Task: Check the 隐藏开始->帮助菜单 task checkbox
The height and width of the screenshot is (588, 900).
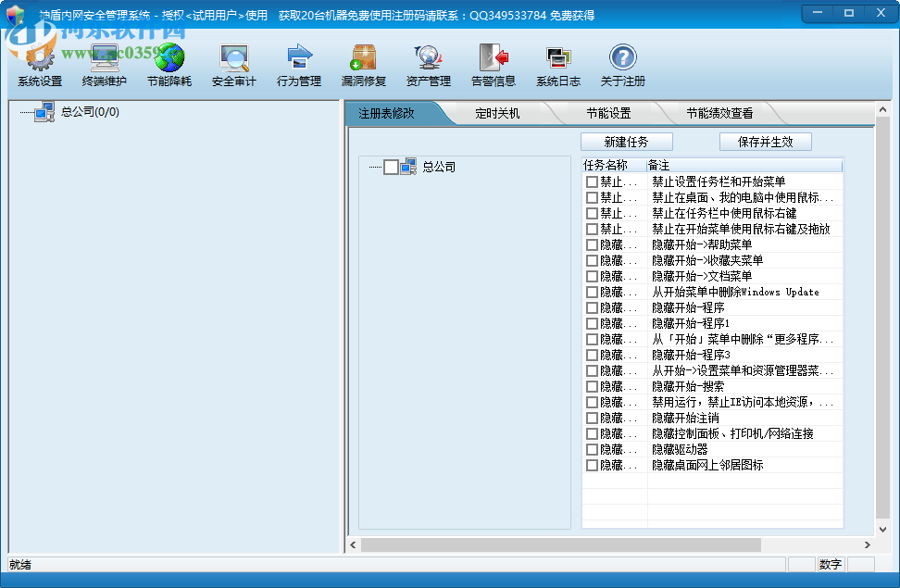Action: (x=592, y=245)
